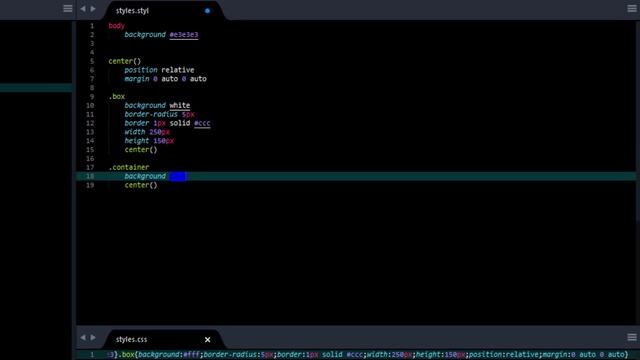Open top pane tab options menu

pyautogui.click(x=632, y=9)
